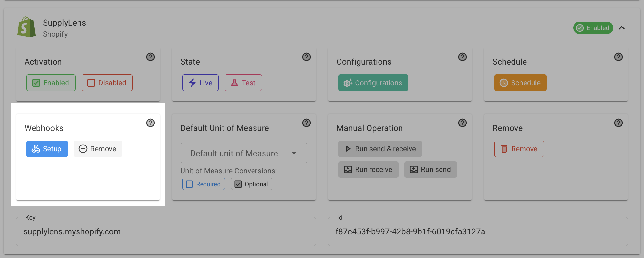Open help for the Schedule card

point(618,57)
